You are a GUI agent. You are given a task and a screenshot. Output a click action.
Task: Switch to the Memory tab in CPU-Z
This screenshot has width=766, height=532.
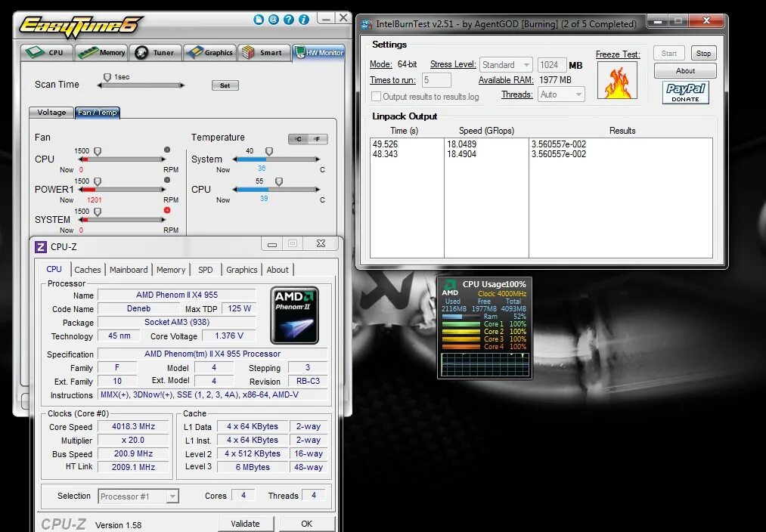click(170, 270)
